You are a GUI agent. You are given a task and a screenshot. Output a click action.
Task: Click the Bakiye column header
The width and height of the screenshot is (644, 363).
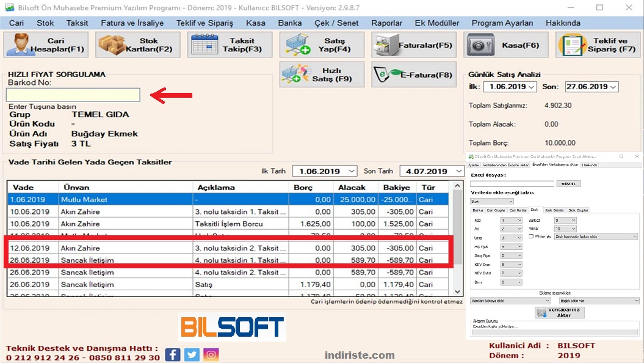pyautogui.click(x=396, y=188)
